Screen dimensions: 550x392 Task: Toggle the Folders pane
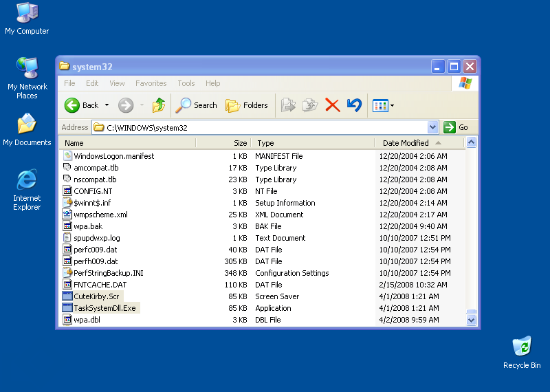tap(247, 105)
